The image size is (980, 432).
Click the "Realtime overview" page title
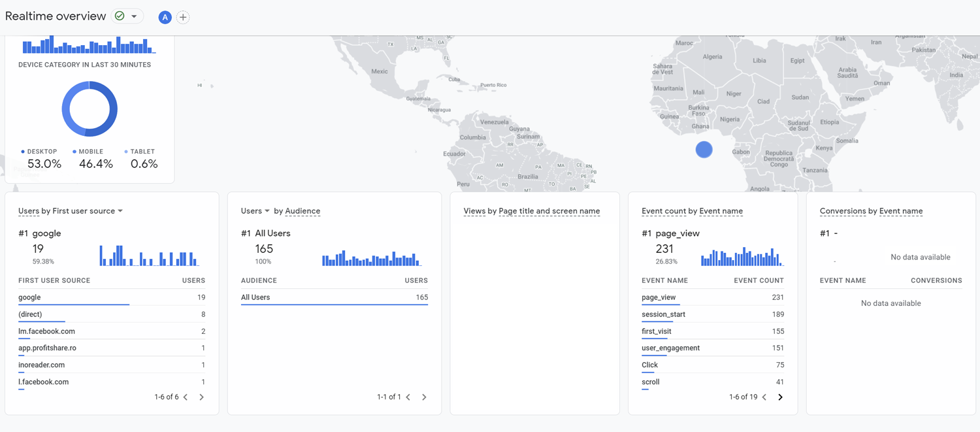coord(56,16)
